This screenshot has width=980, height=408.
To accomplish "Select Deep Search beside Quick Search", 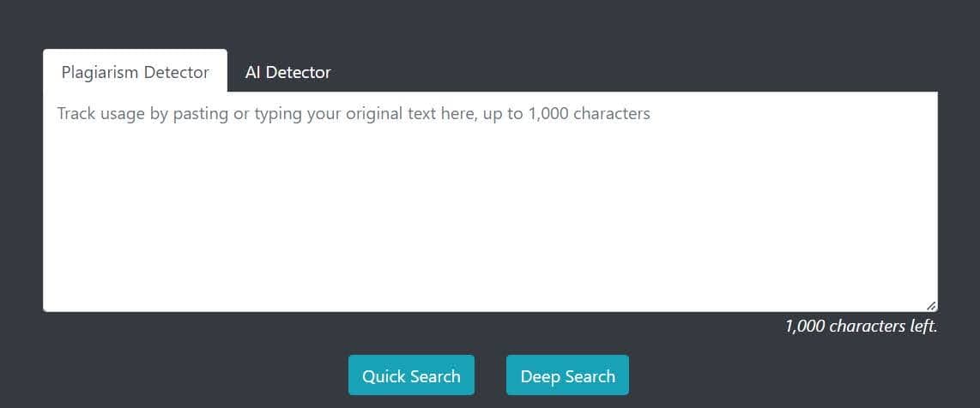I will click(x=567, y=375).
